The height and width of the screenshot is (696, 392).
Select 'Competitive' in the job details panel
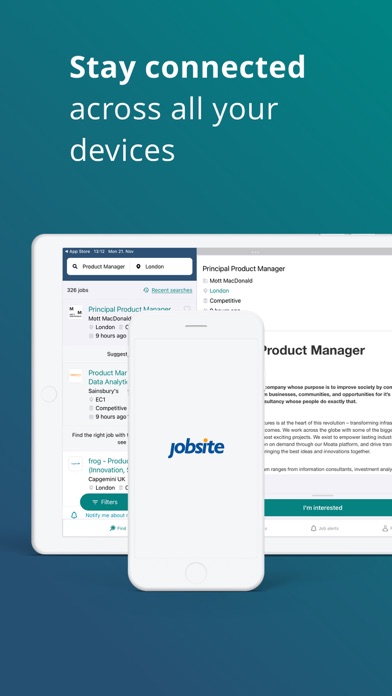click(225, 301)
